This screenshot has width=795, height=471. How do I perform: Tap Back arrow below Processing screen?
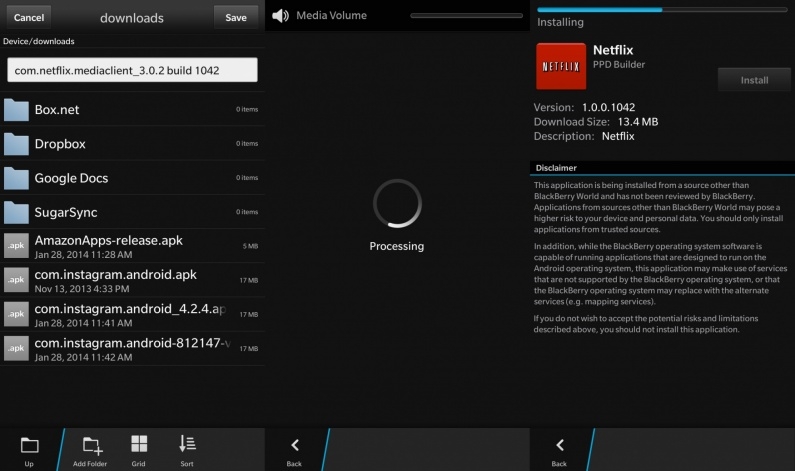pyautogui.click(x=294, y=446)
